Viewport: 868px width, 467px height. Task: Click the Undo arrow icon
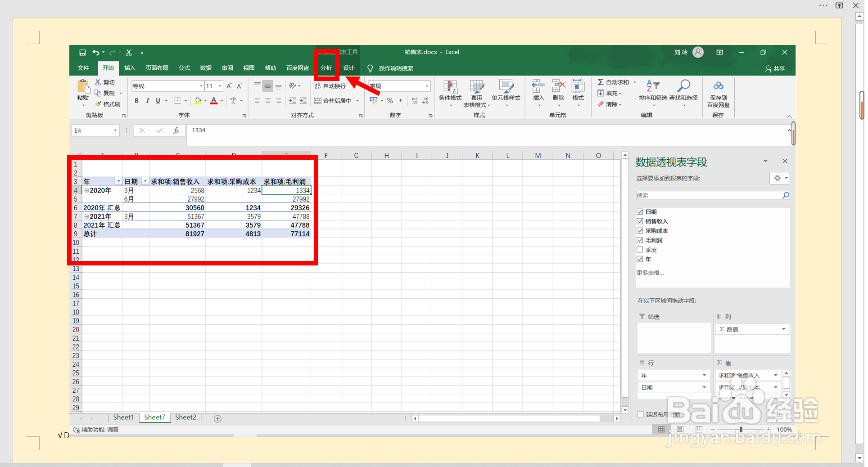pos(95,53)
